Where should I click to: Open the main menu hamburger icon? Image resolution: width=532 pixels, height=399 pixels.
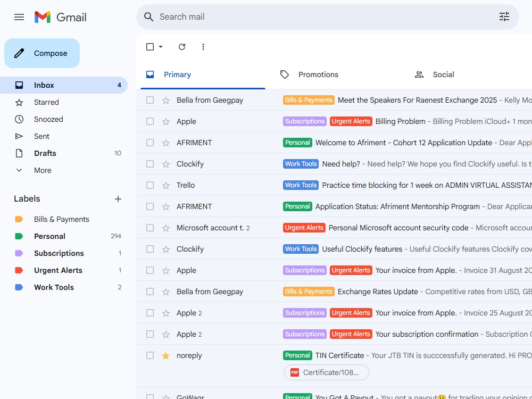pyautogui.click(x=19, y=17)
